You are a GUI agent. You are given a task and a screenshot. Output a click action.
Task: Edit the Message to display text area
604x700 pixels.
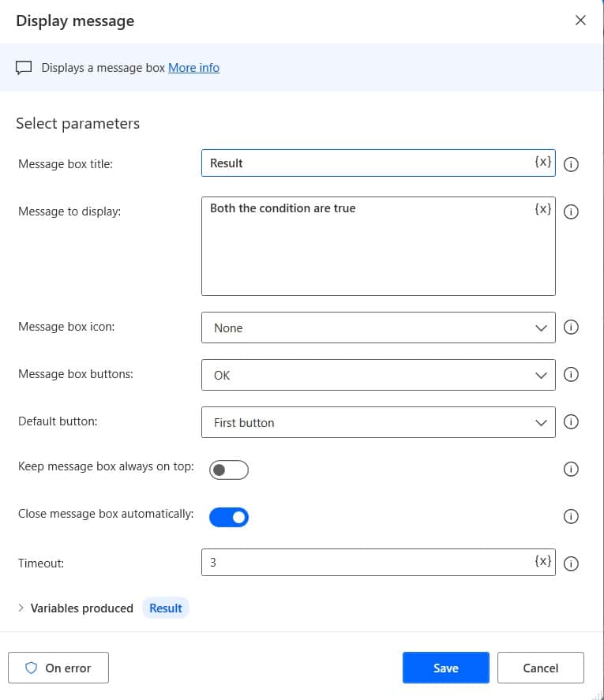(378, 246)
